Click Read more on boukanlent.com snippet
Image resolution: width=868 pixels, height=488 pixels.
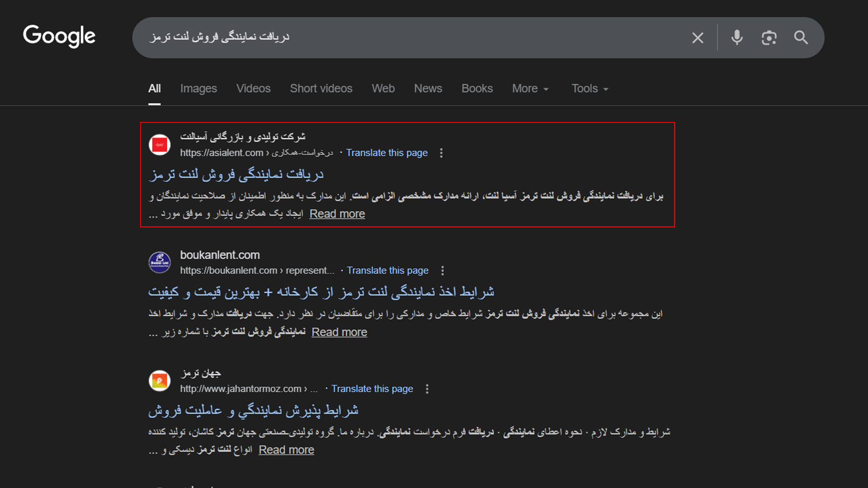click(340, 332)
